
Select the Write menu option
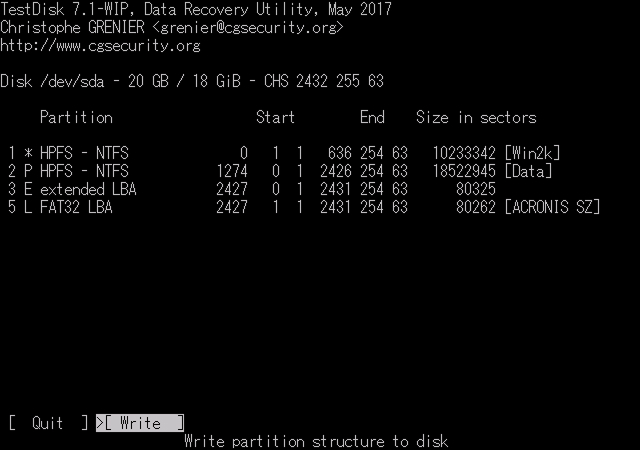pos(140,423)
